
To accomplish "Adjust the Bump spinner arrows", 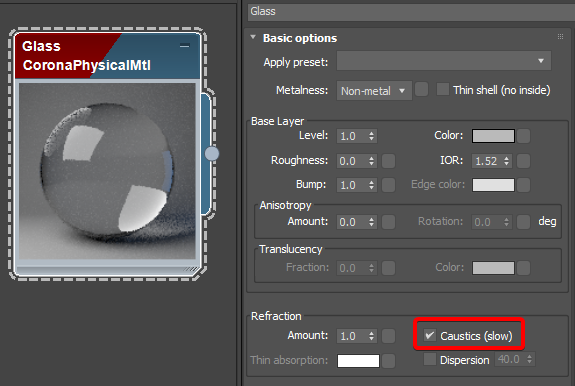I will pyautogui.click(x=371, y=185).
